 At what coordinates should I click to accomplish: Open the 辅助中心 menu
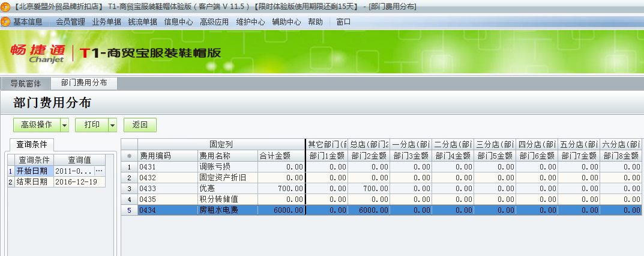287,22
